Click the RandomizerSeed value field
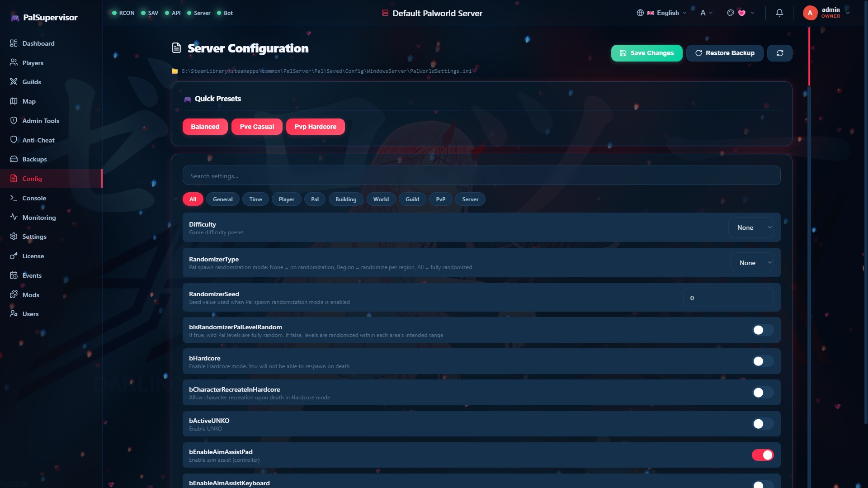 coord(728,298)
